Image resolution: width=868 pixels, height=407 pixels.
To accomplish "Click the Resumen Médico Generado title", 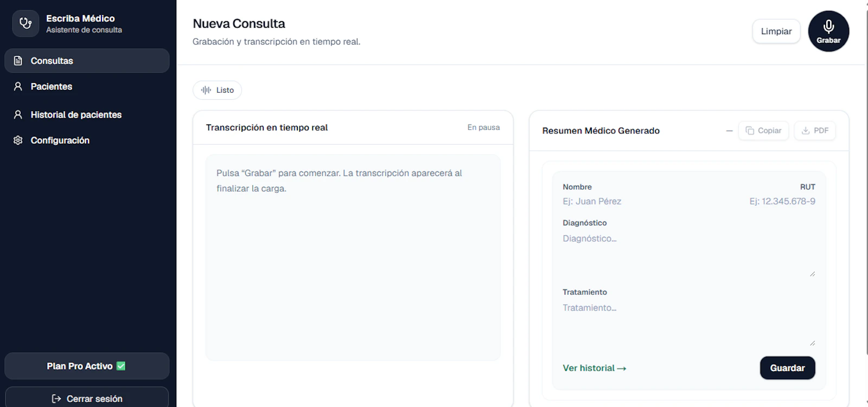I will [601, 131].
